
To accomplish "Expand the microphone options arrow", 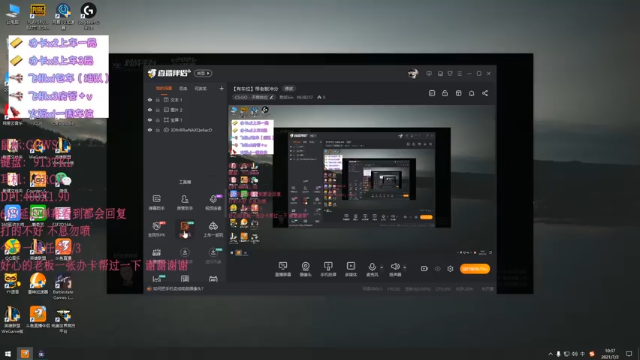I will tap(382, 268).
